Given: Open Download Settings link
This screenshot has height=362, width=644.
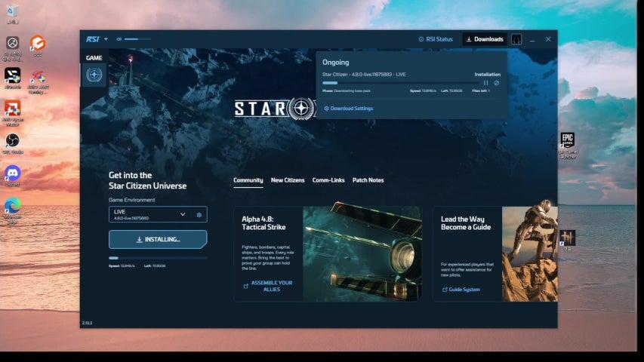Looking at the screenshot, I should click(349, 109).
